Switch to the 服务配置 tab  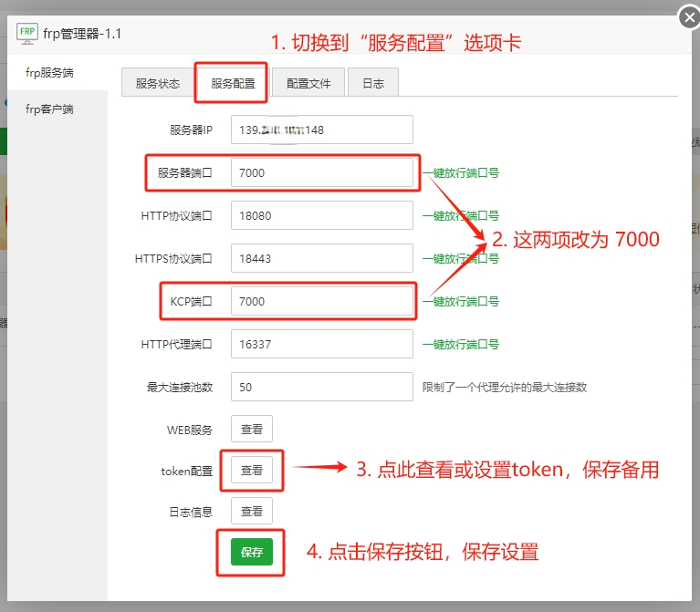pos(233,83)
